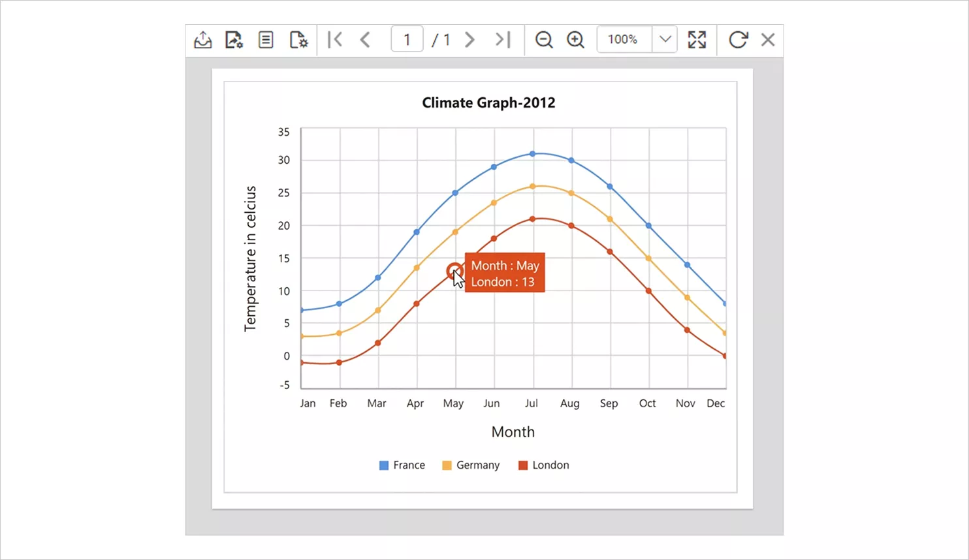The image size is (969, 560).
Task: Click the fit-to-page fullscreen icon
Action: pos(697,39)
